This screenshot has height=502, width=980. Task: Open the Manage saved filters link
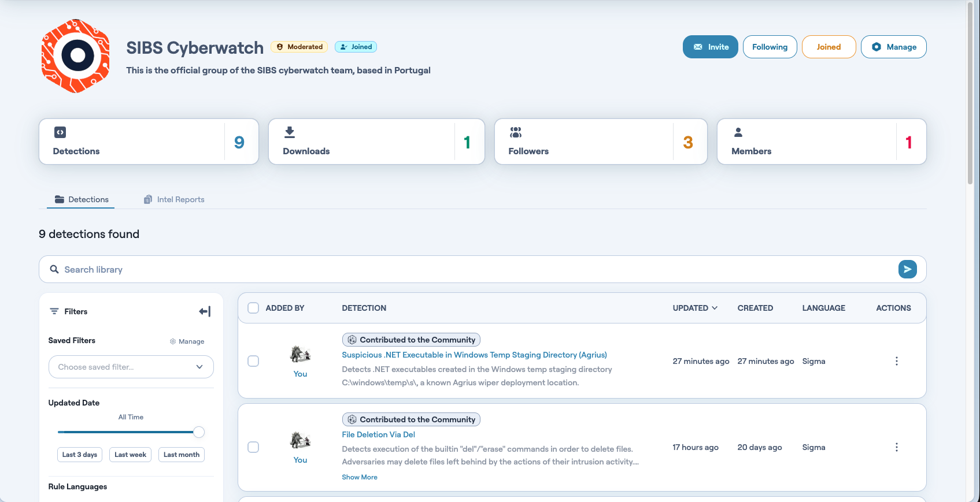[x=187, y=341]
